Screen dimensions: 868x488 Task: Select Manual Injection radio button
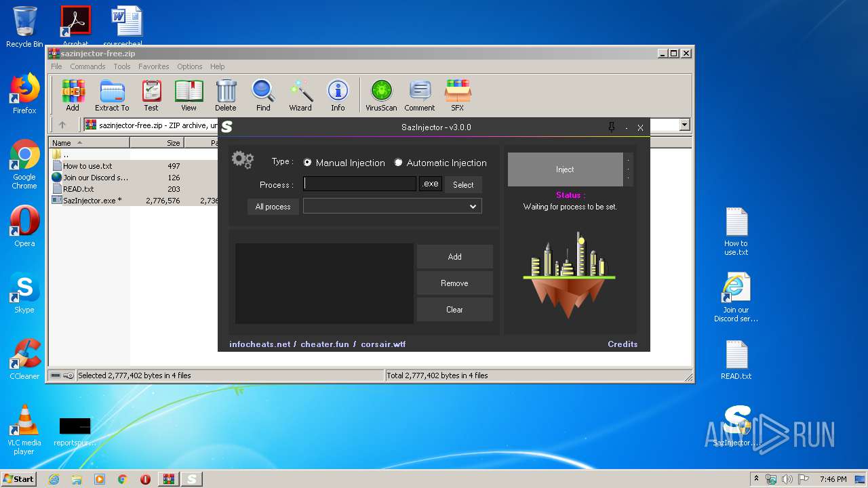308,163
